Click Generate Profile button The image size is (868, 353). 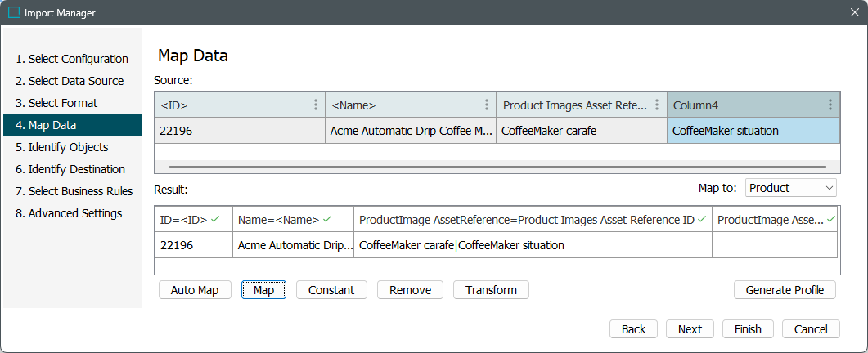tap(785, 290)
